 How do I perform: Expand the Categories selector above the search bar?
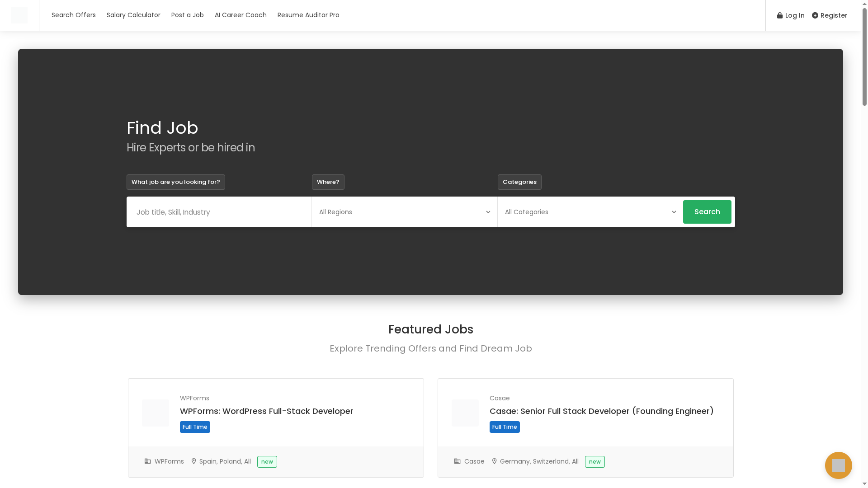pos(519,182)
